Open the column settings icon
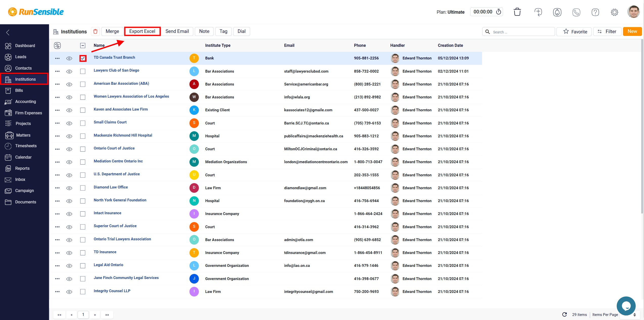Screen dimensions: 644x320 click(57, 46)
